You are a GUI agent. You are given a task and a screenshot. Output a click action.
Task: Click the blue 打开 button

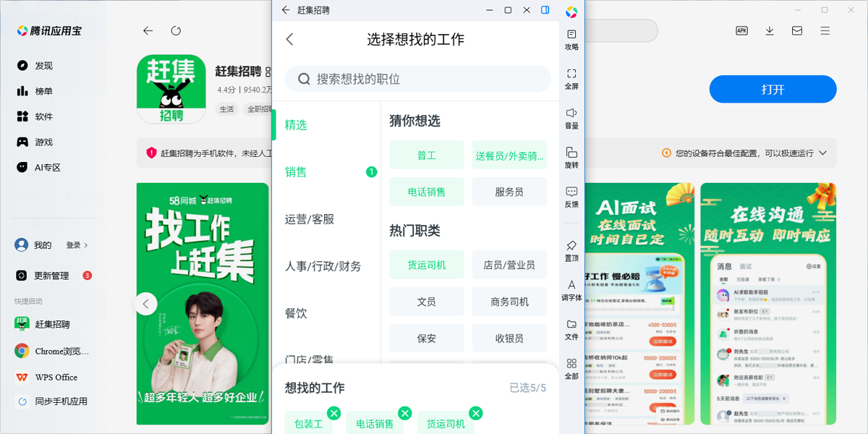click(x=773, y=90)
